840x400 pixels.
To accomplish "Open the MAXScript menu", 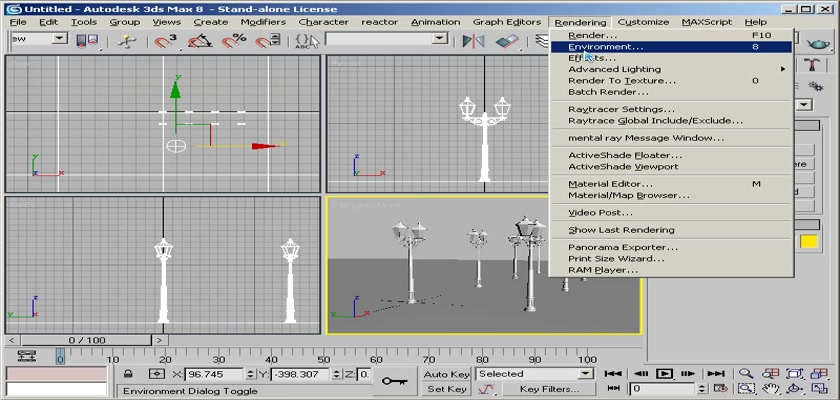I will click(x=707, y=22).
